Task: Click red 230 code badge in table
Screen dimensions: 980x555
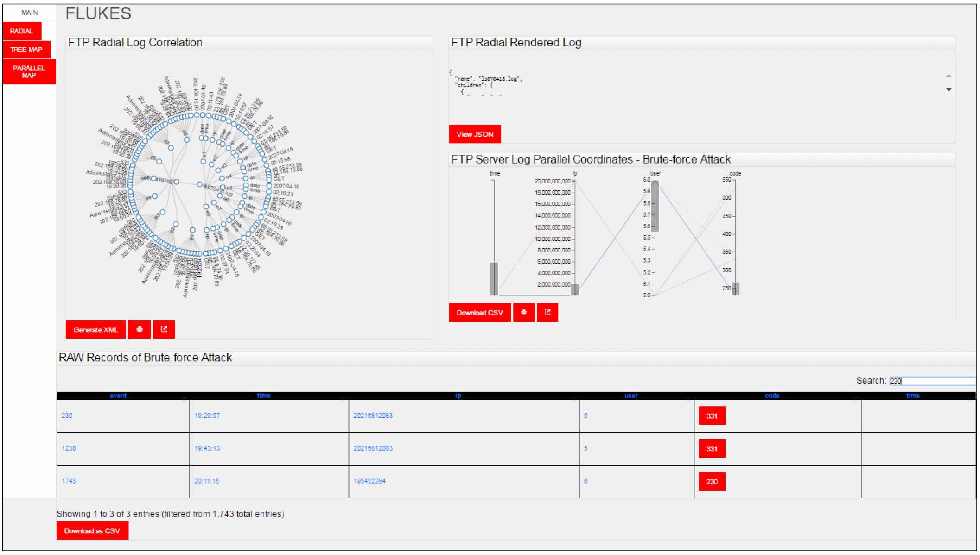Action: pyautogui.click(x=712, y=481)
